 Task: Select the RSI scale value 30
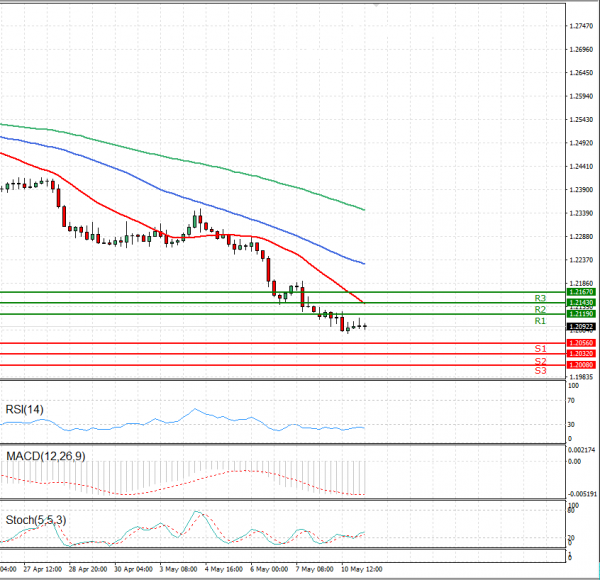571,424
